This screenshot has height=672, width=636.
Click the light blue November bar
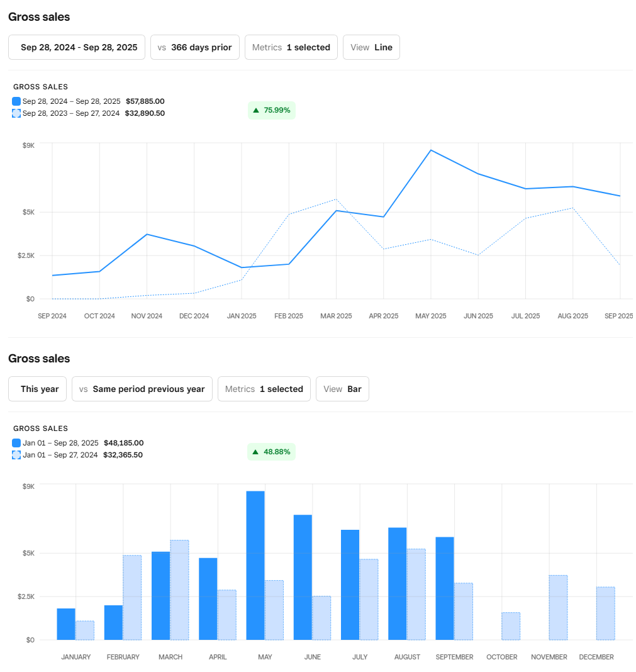point(558,607)
